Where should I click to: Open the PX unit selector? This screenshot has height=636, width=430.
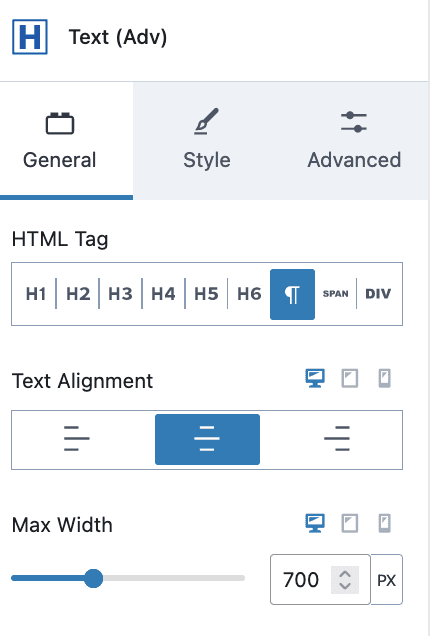[387, 580]
